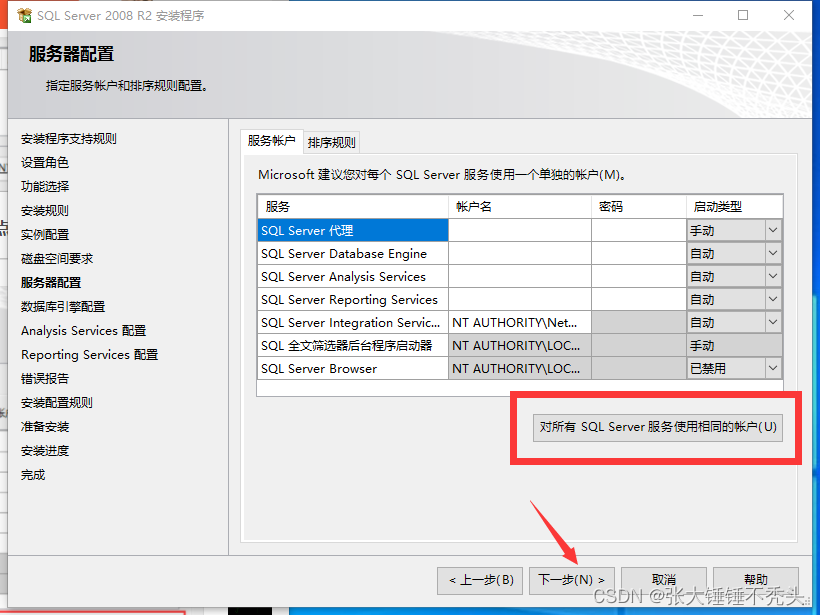Select the SQL Server Browser row

[x=353, y=368]
